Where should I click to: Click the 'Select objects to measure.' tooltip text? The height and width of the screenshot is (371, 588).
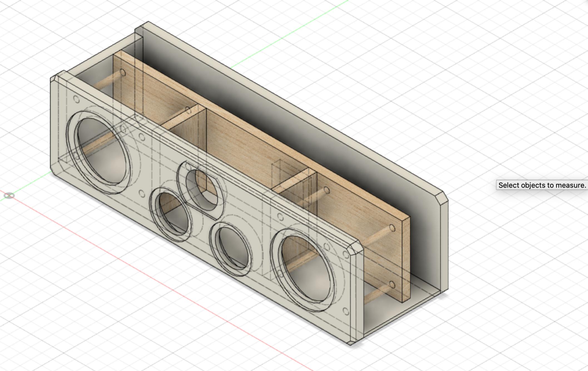tap(542, 185)
